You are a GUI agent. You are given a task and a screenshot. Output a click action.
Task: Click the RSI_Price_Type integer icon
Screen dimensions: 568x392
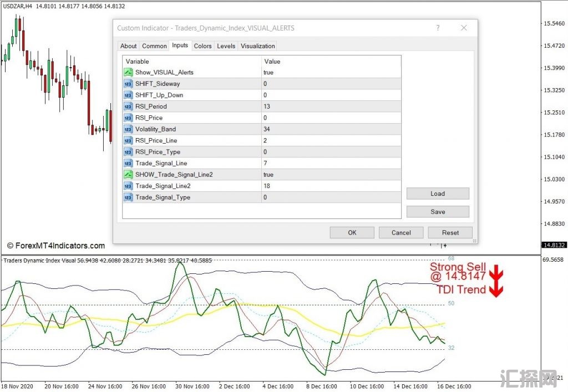point(128,152)
